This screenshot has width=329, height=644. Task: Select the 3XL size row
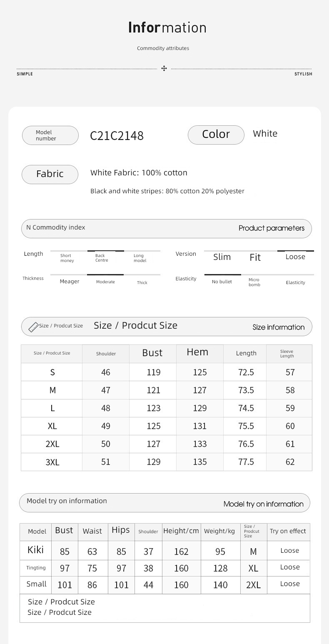point(167,462)
